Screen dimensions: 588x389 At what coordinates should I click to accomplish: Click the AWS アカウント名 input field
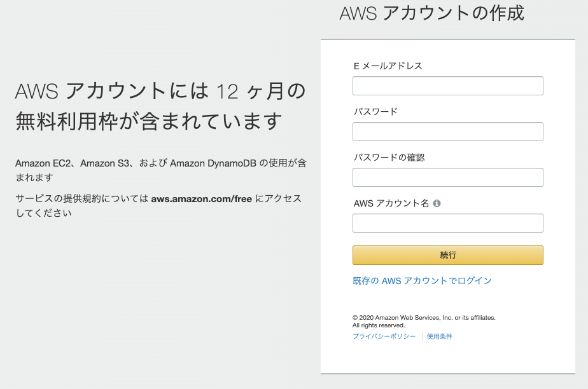pos(448,223)
